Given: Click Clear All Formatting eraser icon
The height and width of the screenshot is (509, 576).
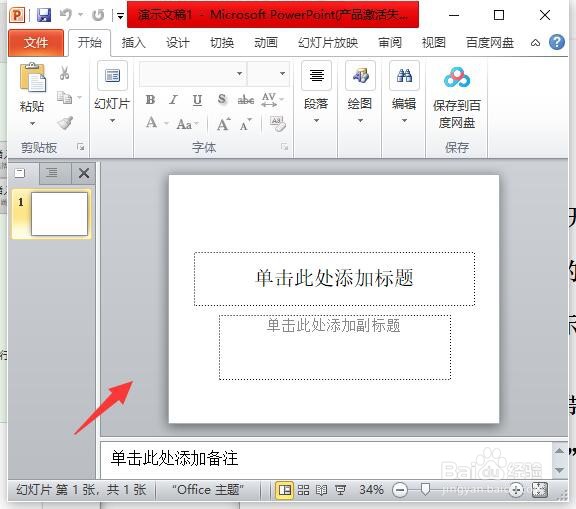Looking at the screenshot, I should click(x=277, y=123).
